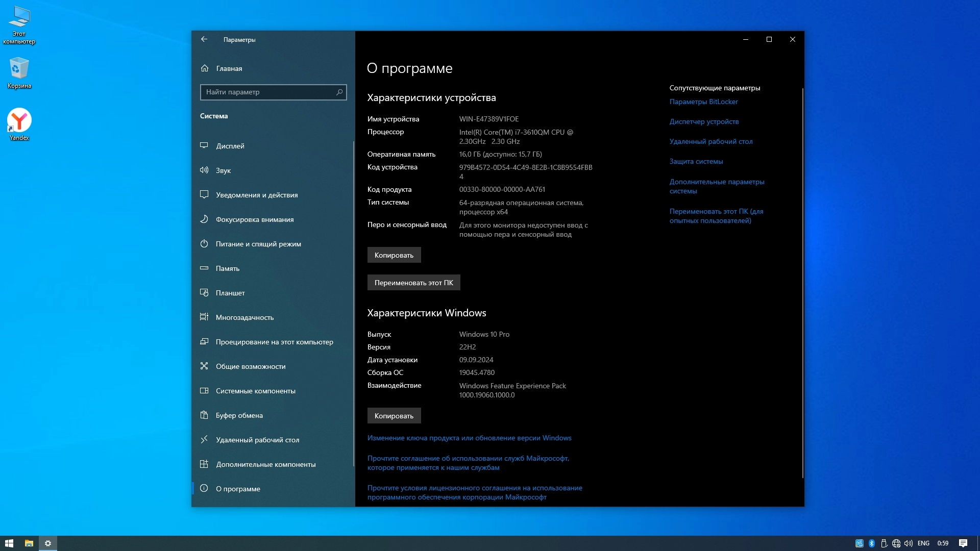Click the Найти параметр search field

(268, 92)
